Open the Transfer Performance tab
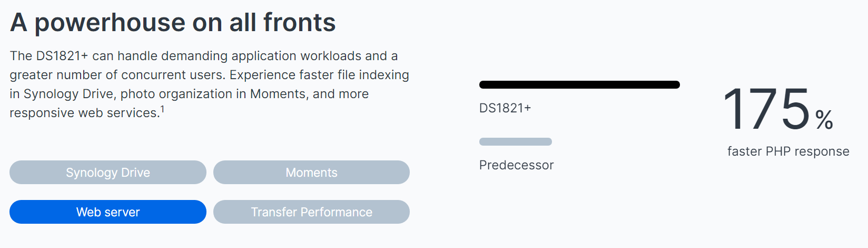The height and width of the screenshot is (248, 868). coord(311,212)
